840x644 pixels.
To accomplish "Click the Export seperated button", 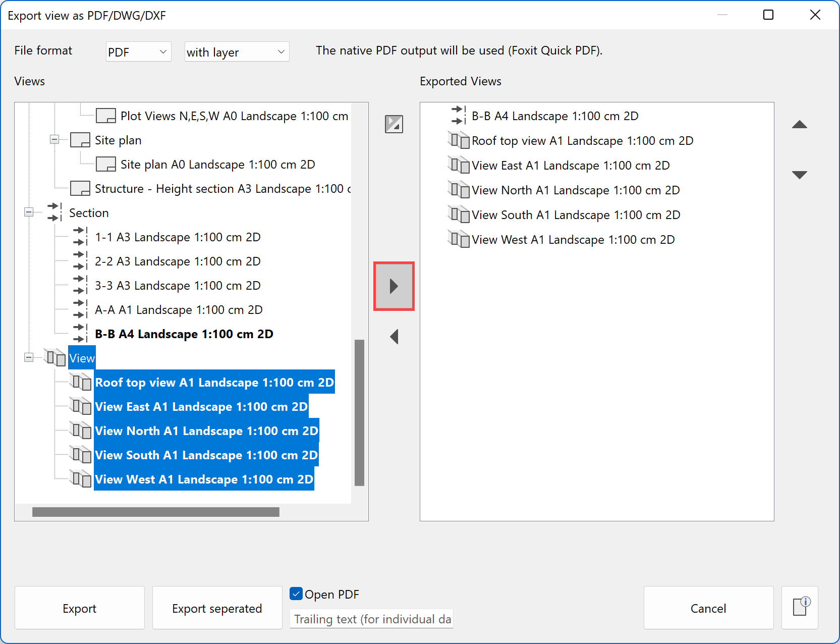I will click(x=217, y=608).
